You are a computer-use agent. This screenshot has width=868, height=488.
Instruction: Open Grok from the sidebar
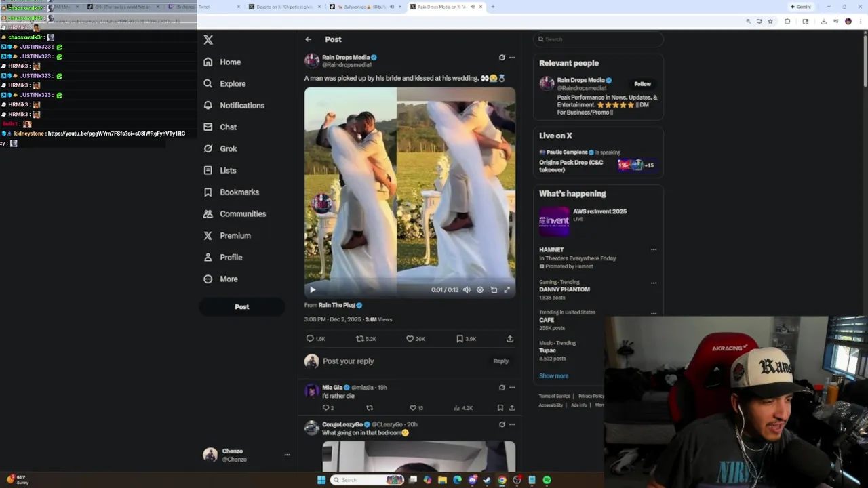(x=220, y=148)
